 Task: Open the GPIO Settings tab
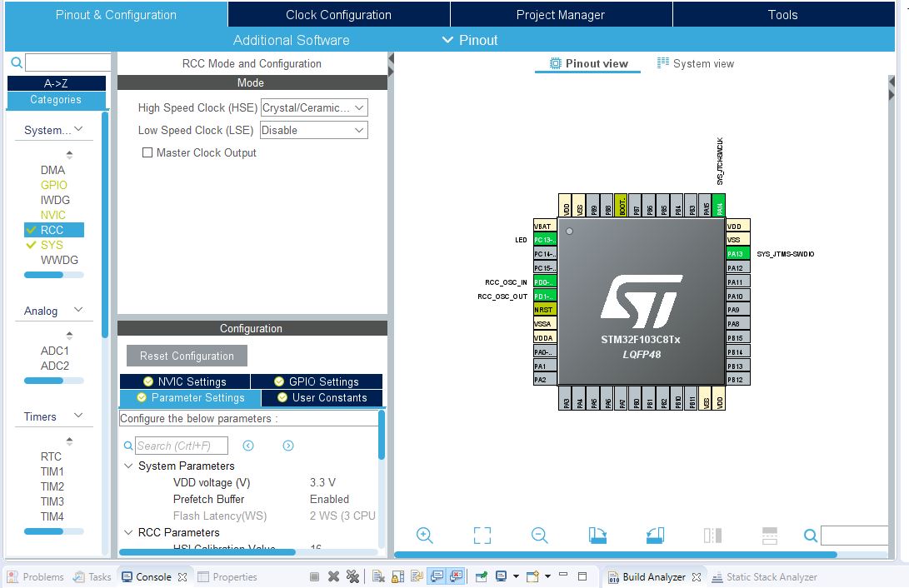[x=317, y=381]
